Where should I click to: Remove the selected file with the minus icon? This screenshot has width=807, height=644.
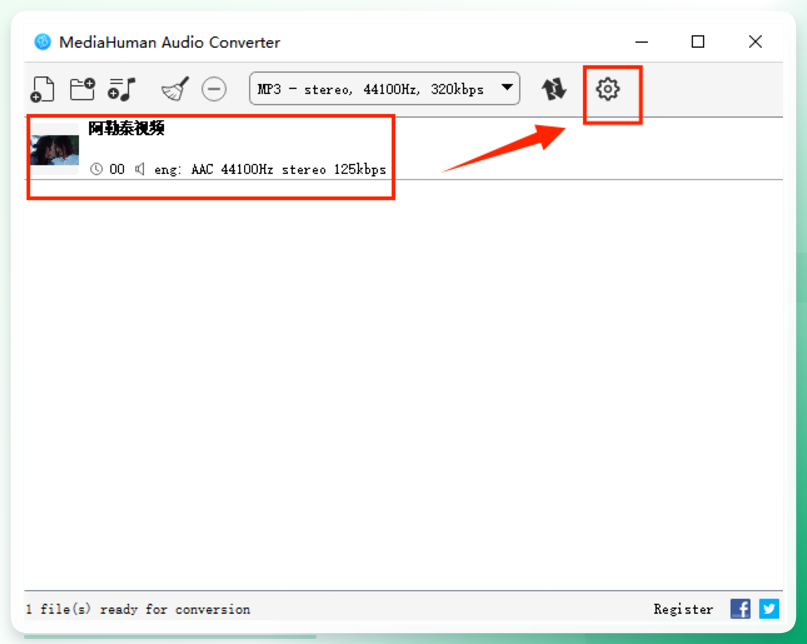[x=214, y=89]
